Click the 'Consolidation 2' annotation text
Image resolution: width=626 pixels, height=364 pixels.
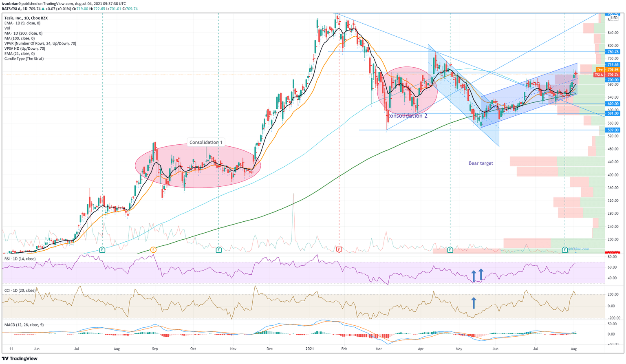[408, 116]
